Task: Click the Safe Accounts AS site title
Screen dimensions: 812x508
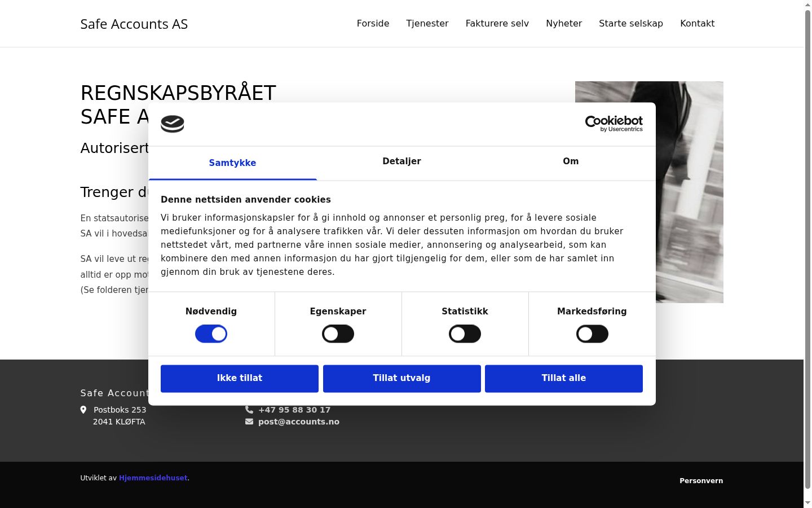Action: point(134,24)
